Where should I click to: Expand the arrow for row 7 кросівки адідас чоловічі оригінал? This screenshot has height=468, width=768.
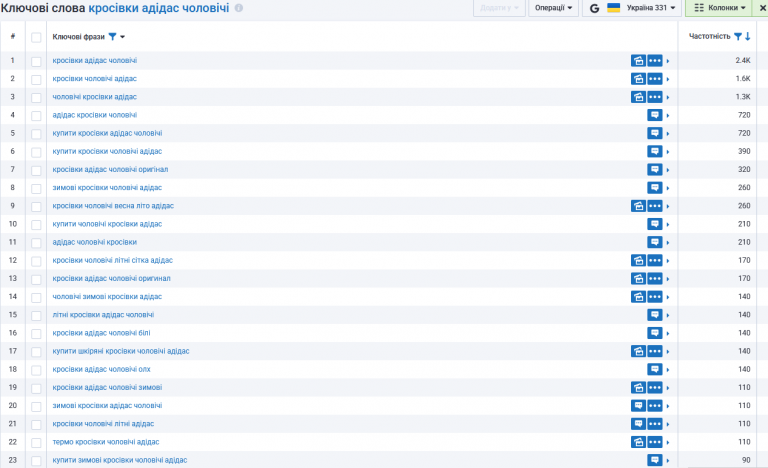tap(668, 170)
